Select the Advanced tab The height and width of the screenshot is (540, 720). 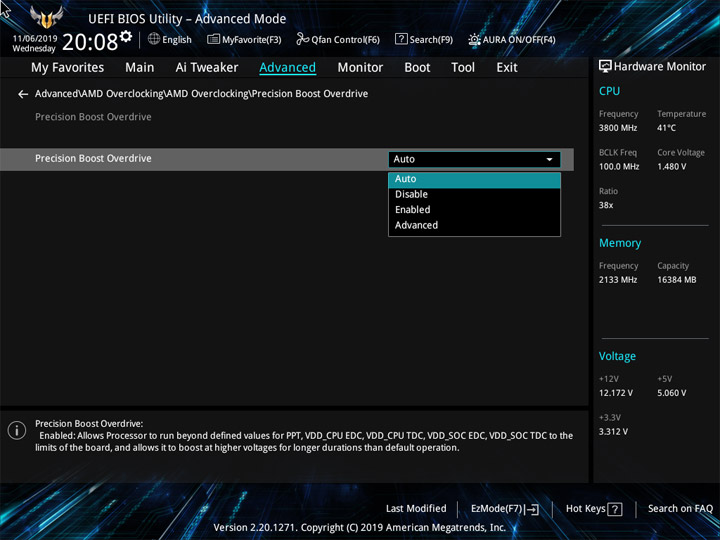pos(287,68)
